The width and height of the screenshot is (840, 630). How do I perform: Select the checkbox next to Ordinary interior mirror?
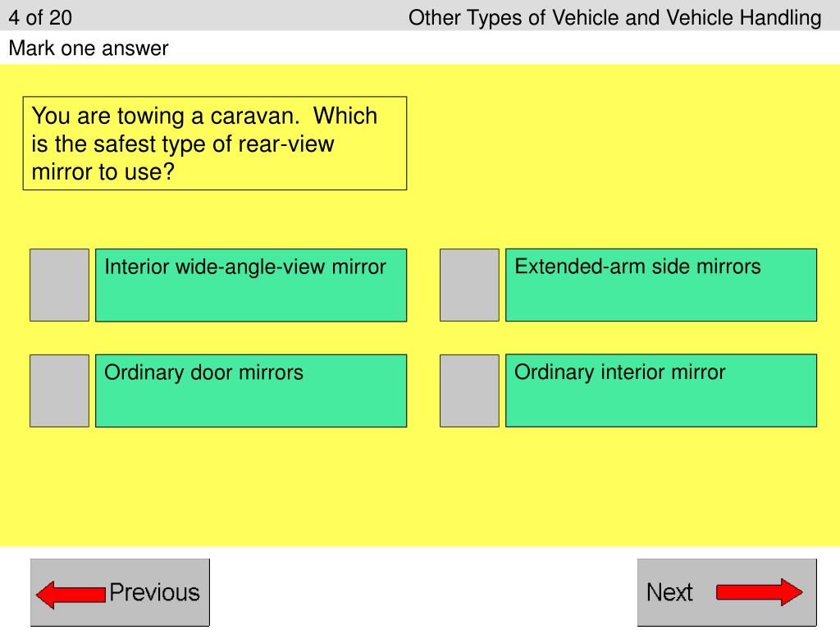click(x=469, y=390)
